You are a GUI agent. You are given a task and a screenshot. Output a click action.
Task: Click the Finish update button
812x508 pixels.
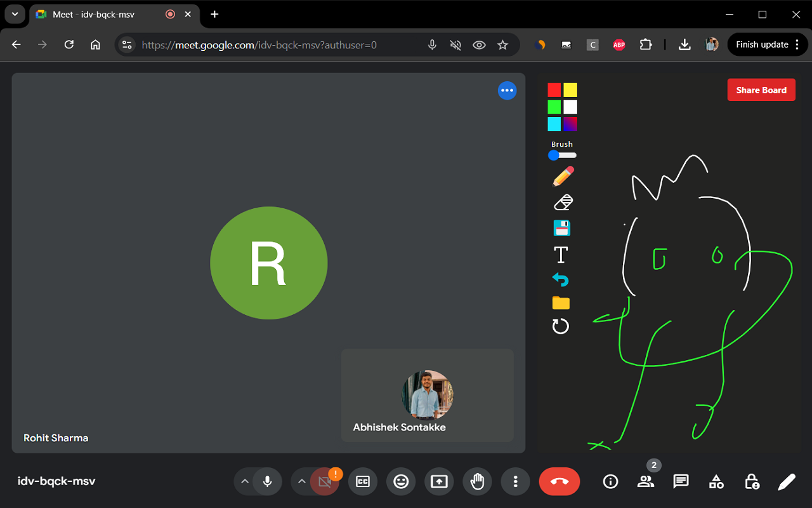click(762, 44)
